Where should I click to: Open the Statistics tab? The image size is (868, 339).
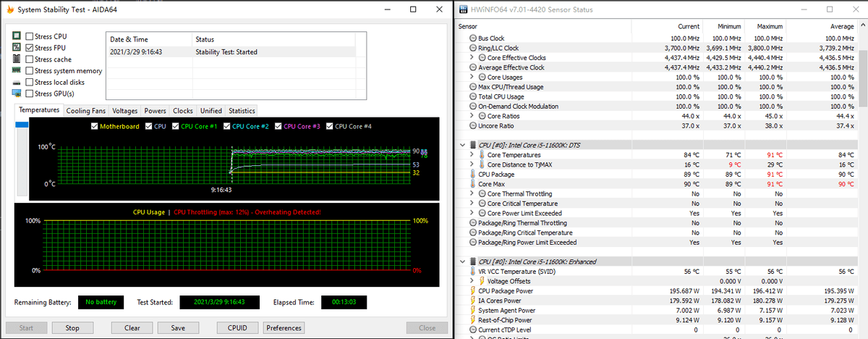point(242,111)
